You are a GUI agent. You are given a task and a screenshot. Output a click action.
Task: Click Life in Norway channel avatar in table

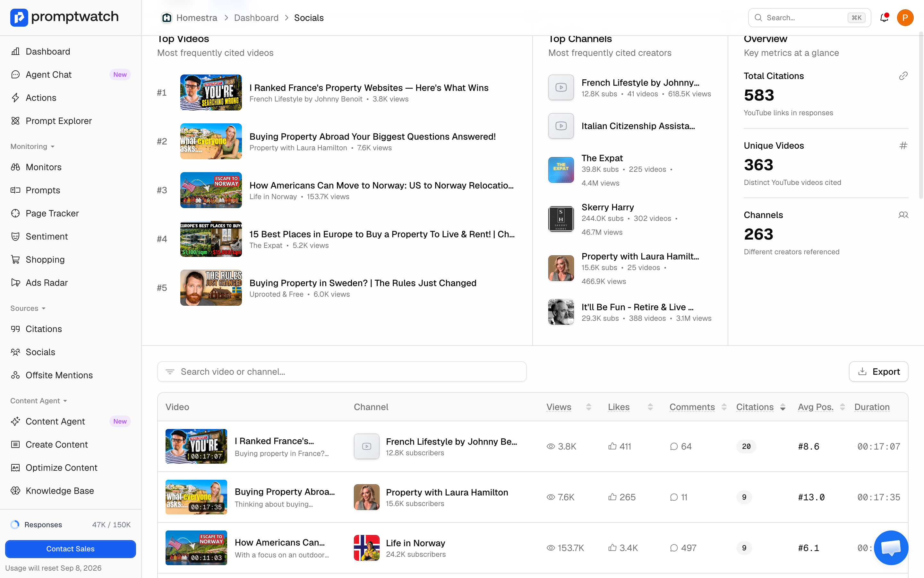click(366, 548)
